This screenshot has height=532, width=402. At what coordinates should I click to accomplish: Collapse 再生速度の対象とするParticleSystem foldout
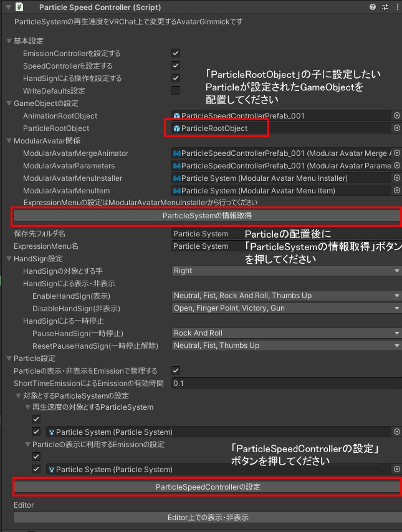point(28,407)
